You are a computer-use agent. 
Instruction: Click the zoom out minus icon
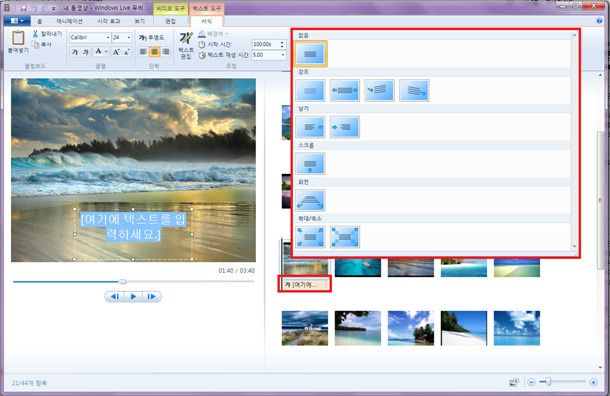point(531,382)
